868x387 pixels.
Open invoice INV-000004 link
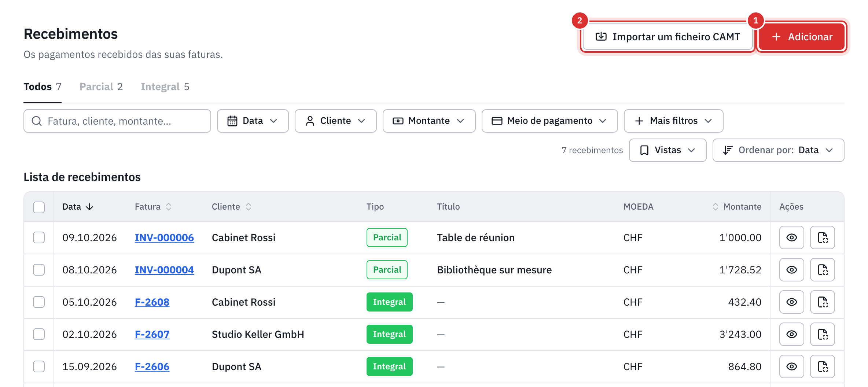[164, 270]
